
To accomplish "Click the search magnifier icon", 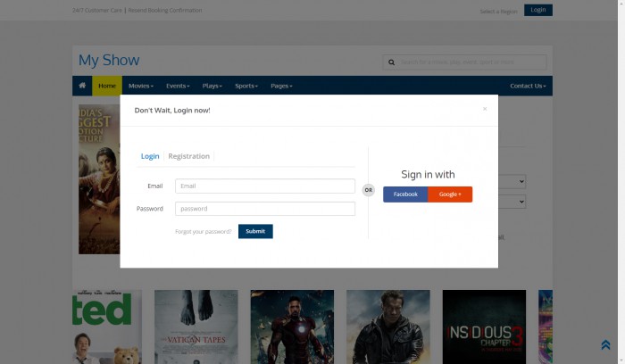I will point(391,62).
